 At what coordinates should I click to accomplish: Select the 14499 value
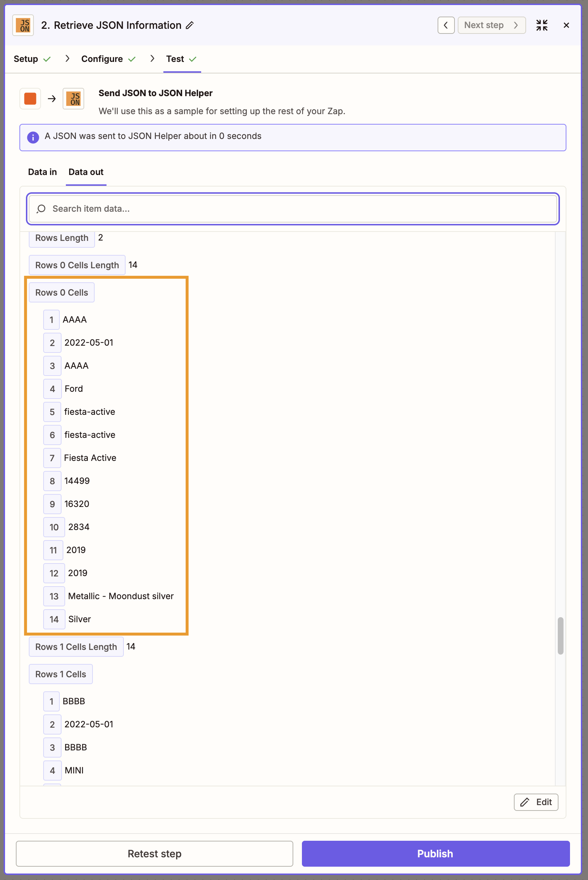[77, 481]
